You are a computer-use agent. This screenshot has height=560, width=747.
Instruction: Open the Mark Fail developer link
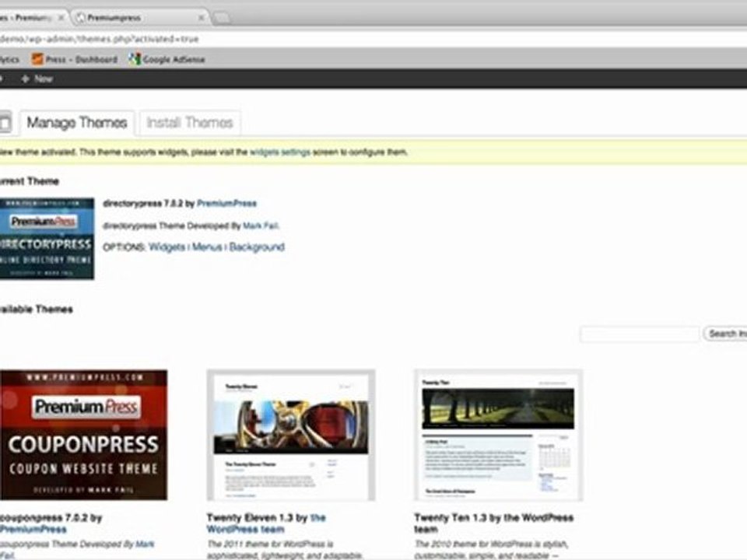click(x=261, y=226)
